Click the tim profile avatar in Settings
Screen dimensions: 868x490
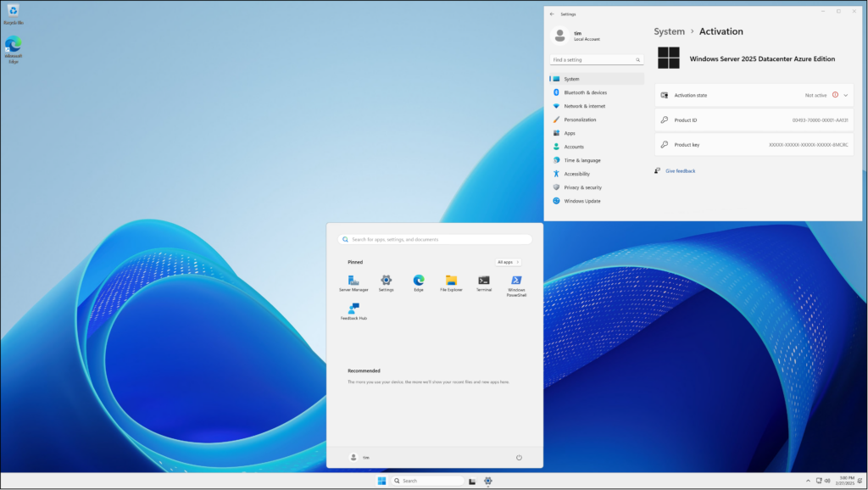(559, 36)
